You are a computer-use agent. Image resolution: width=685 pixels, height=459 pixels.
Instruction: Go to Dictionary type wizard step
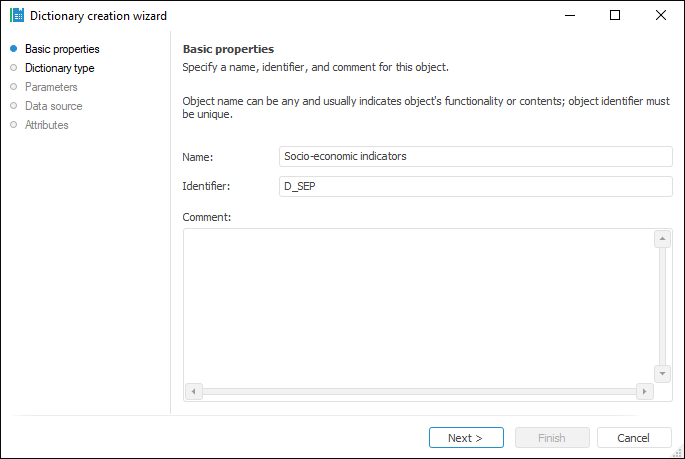coord(59,68)
